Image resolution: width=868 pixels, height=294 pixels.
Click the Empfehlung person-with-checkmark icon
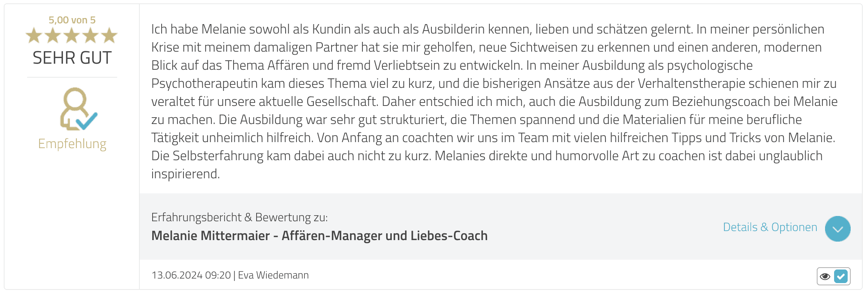tap(78, 109)
